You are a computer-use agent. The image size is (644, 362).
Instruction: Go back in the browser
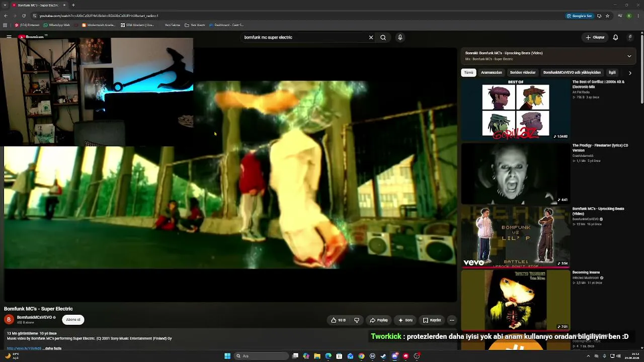pyautogui.click(x=5, y=16)
